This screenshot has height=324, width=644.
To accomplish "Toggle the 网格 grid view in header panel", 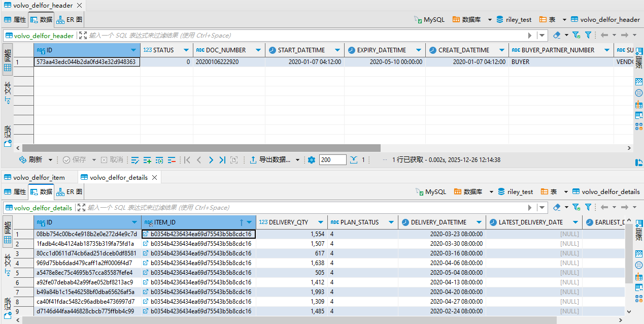I will pyautogui.click(x=8, y=61).
